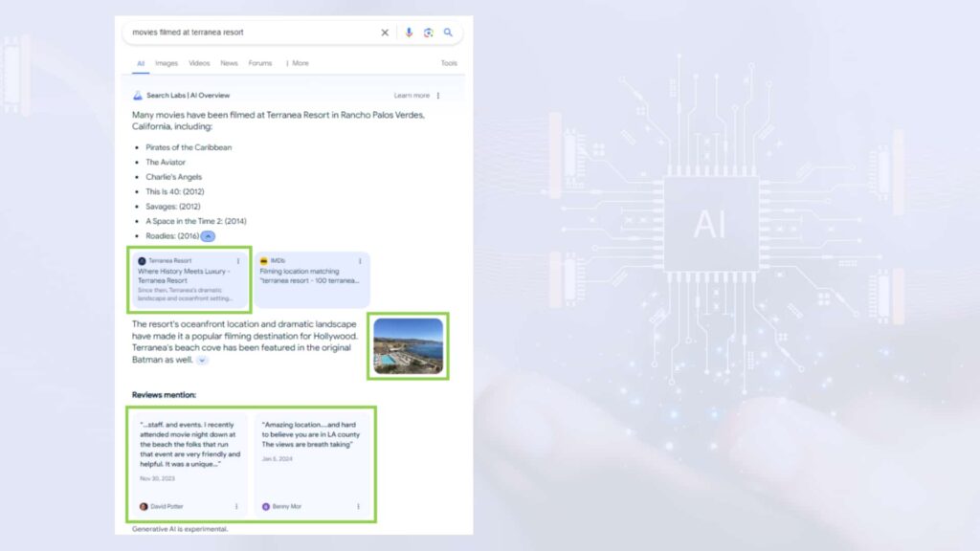Click Benny Mor's avatar
This screenshot has width=980, height=551.
[x=266, y=507]
